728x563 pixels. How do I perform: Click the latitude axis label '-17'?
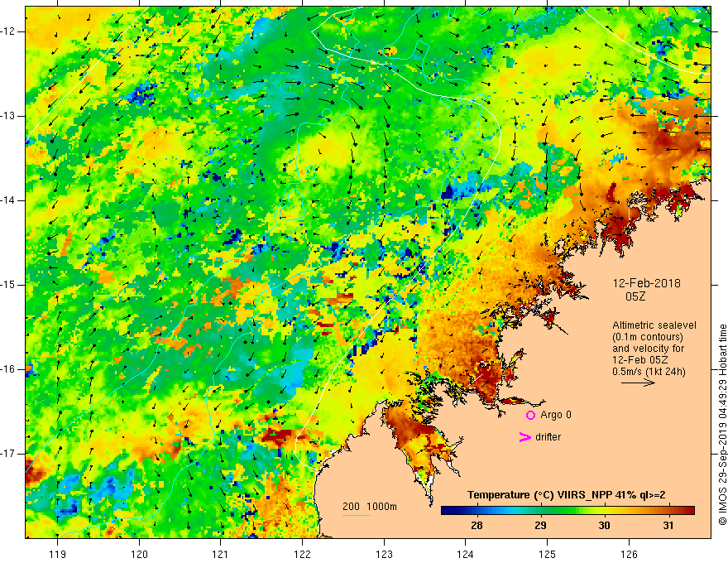click(x=8, y=454)
